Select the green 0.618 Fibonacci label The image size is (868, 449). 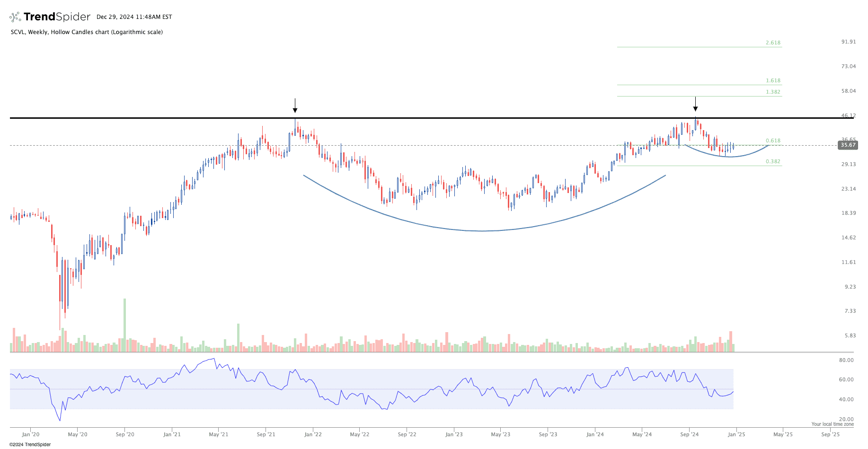pyautogui.click(x=773, y=141)
